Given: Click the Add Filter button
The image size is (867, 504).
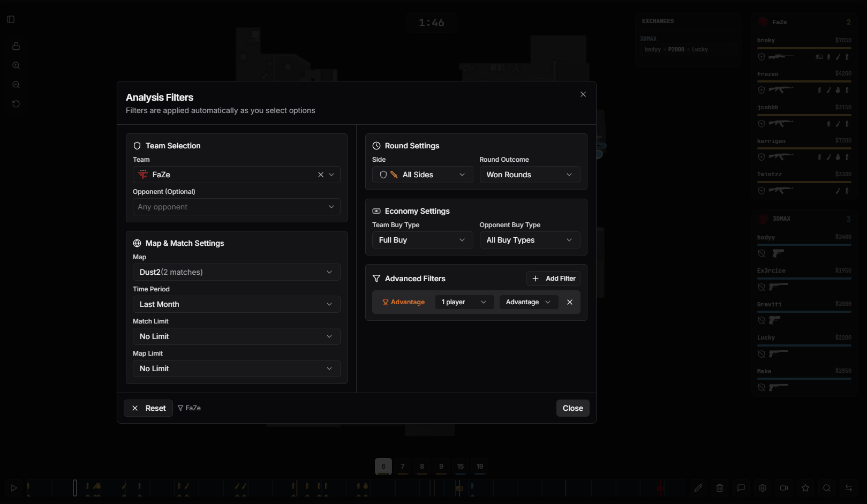Looking at the screenshot, I should [553, 279].
